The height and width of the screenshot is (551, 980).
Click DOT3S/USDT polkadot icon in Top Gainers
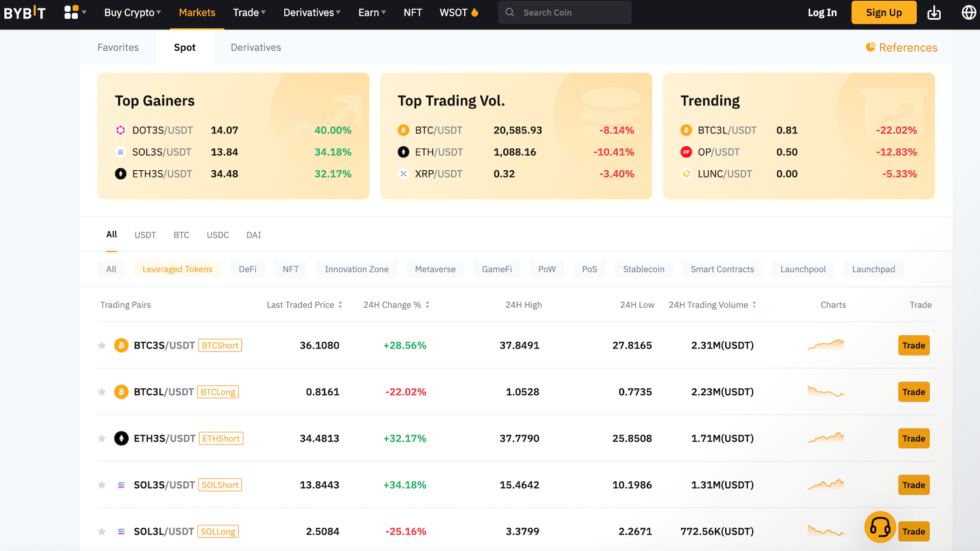[121, 130]
